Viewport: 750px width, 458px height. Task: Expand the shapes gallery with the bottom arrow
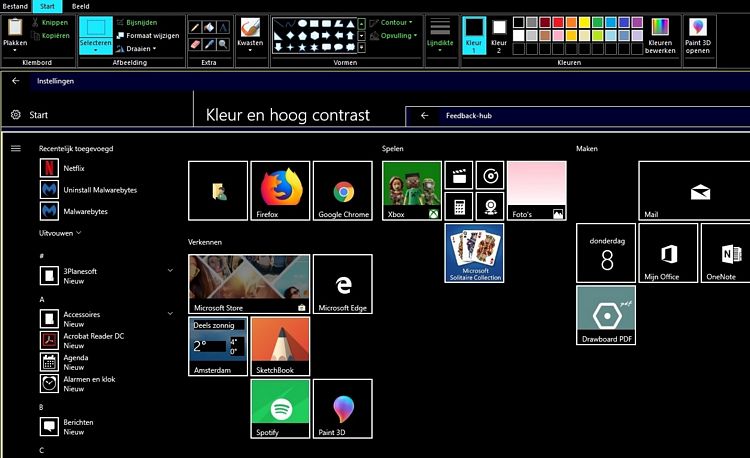[362, 47]
